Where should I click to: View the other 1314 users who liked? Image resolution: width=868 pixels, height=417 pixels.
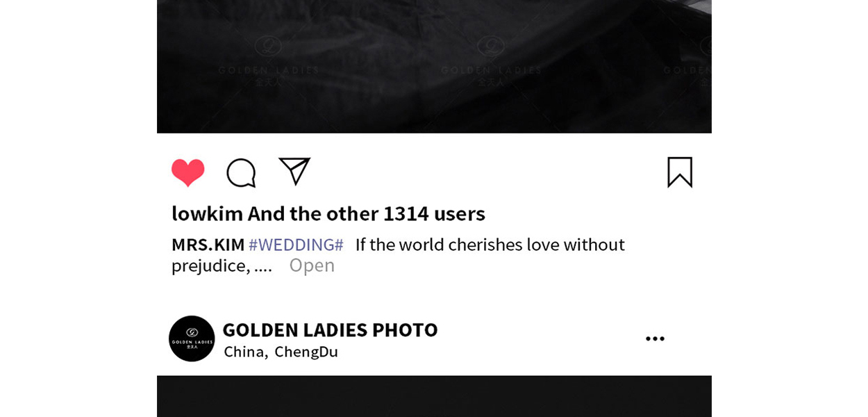click(x=367, y=214)
